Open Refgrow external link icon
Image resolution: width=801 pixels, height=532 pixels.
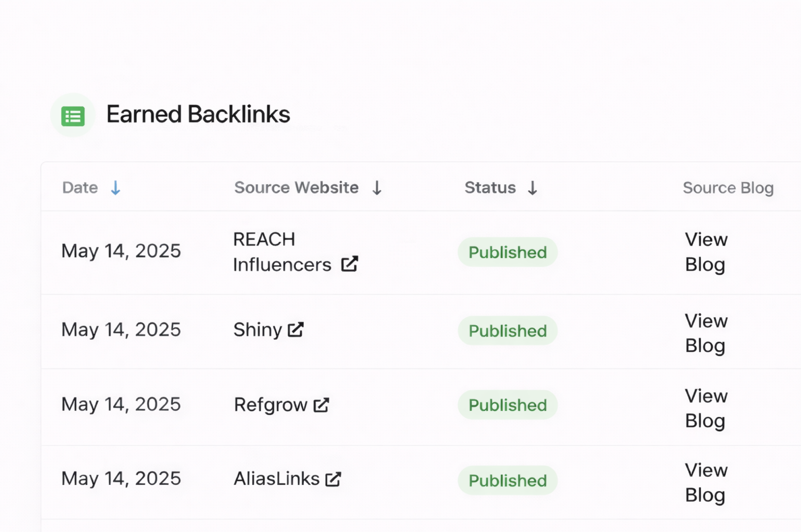[321, 404]
